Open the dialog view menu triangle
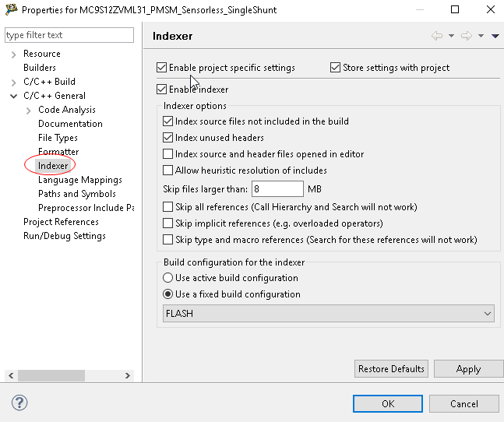 click(x=495, y=36)
